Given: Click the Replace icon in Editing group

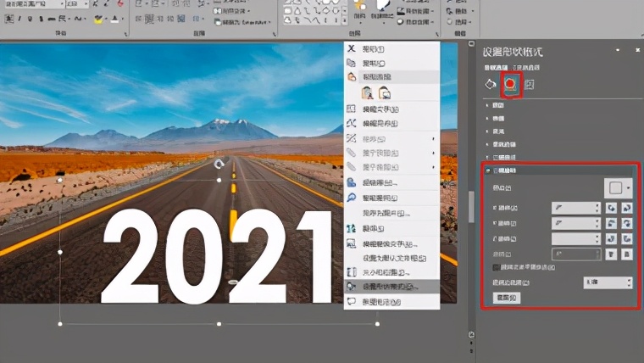Looking at the screenshot, I should pyautogui.click(x=450, y=11).
